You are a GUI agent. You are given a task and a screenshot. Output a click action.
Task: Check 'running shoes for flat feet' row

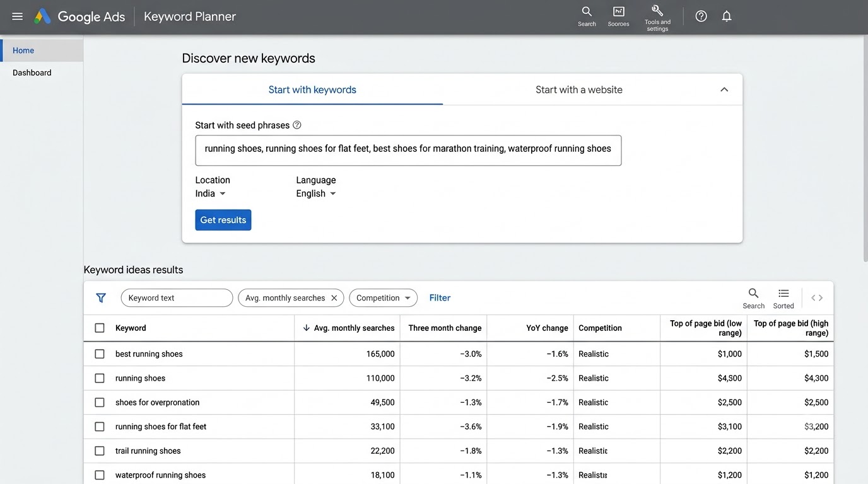(x=100, y=427)
